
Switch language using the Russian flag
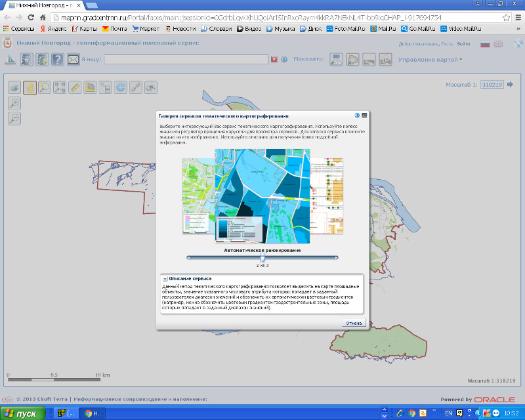(x=485, y=44)
